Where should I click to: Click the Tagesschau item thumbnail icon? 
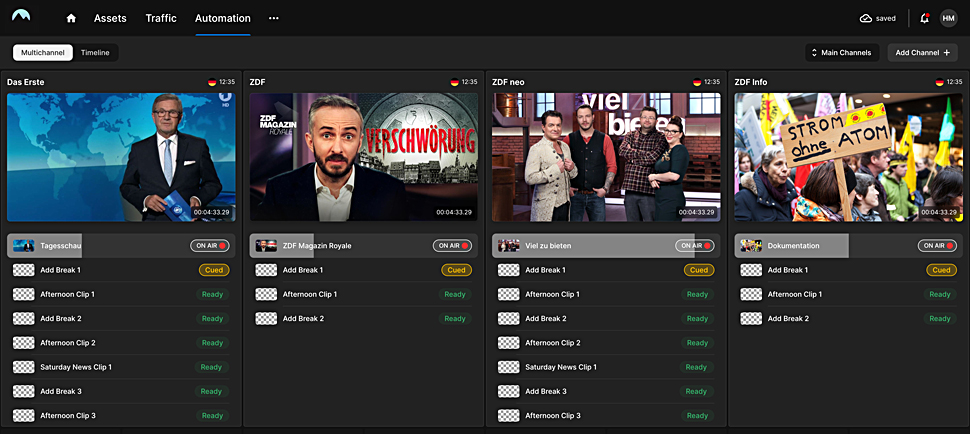click(24, 245)
